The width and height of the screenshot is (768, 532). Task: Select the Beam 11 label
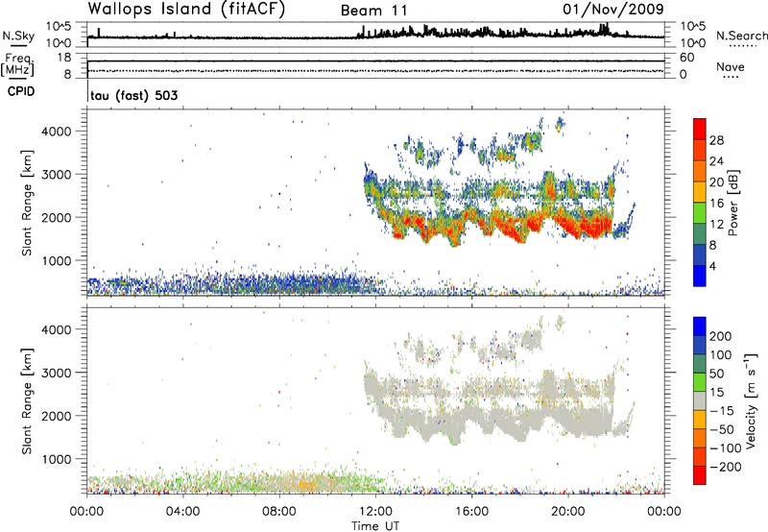pyautogui.click(x=374, y=11)
